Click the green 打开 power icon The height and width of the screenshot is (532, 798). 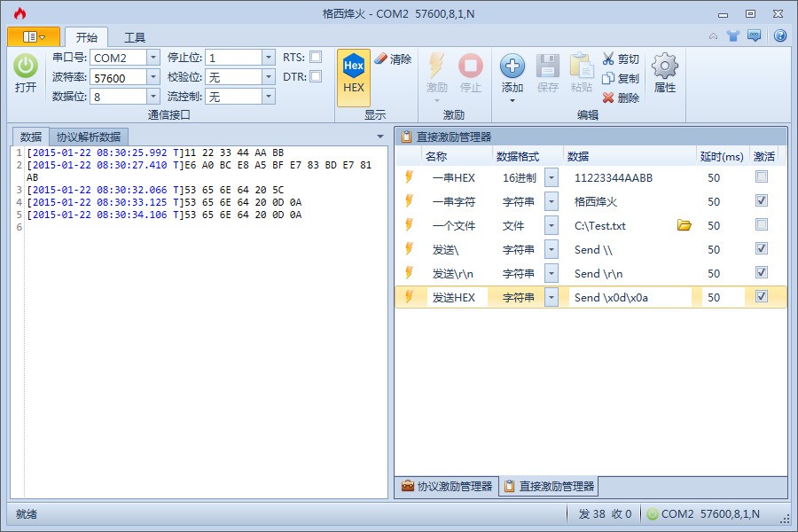pos(26,67)
